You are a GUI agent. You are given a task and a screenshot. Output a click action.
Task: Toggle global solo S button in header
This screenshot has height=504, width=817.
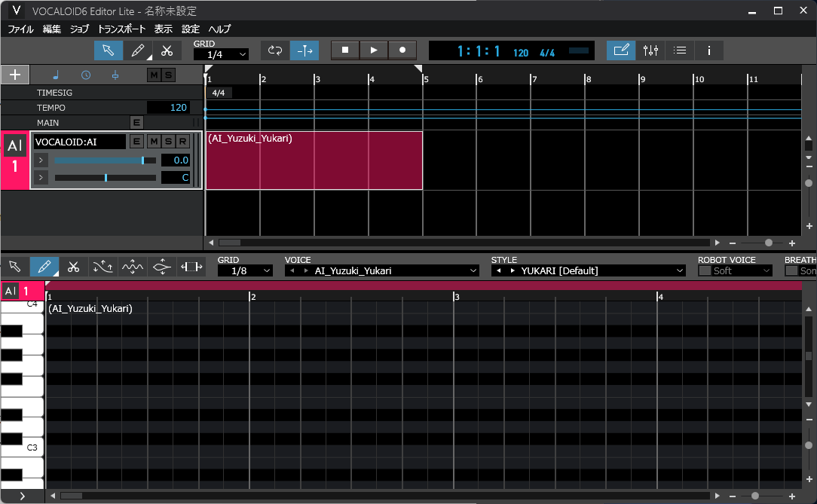pos(168,75)
